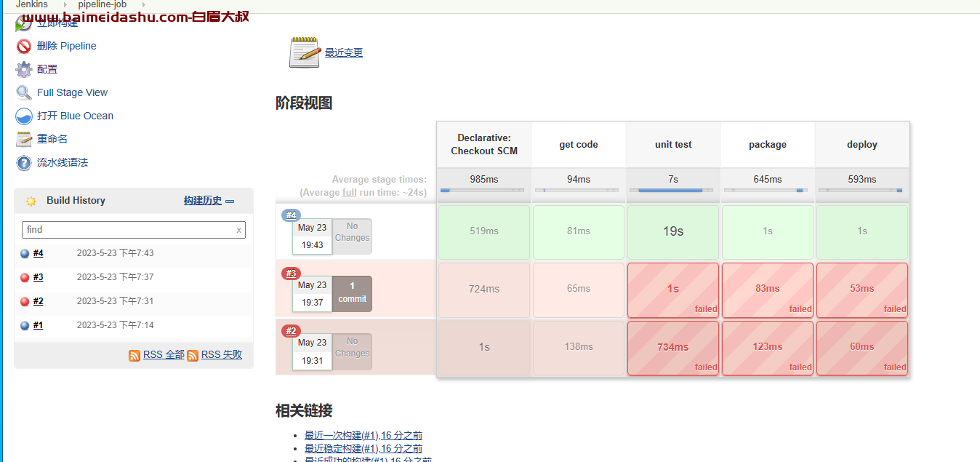Image resolution: width=980 pixels, height=462 pixels.
Task: Click the failed 60ms deploy cell
Action: tap(862, 348)
